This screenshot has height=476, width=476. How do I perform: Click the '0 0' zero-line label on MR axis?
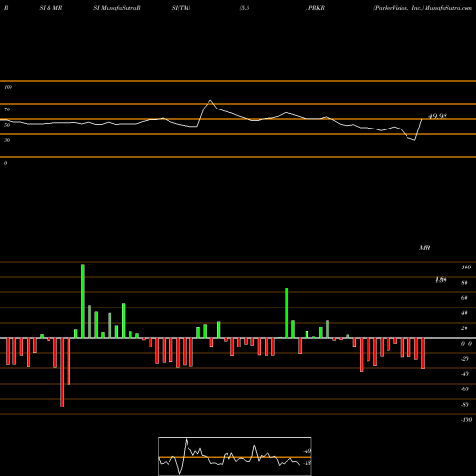click(466, 344)
